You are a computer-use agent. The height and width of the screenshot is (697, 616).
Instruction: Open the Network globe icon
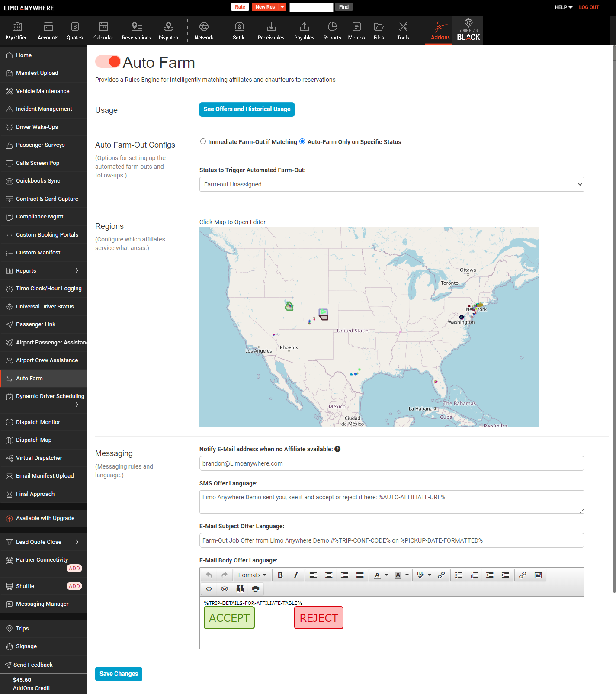(x=204, y=27)
